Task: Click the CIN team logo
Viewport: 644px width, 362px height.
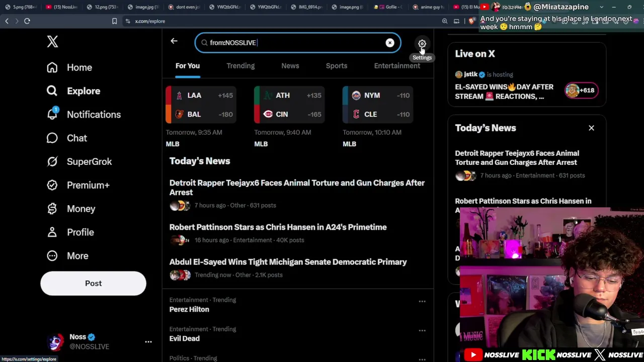Action: click(x=268, y=115)
